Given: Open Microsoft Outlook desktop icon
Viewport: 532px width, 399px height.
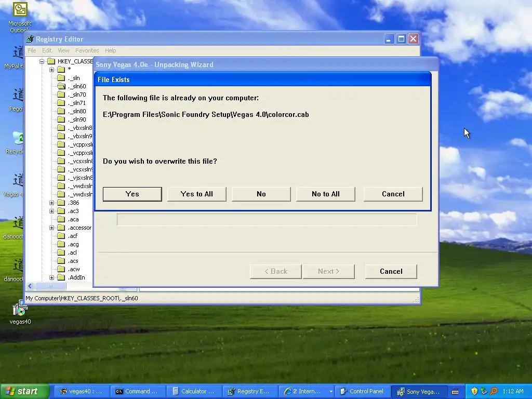Looking at the screenshot, I should coord(20,17).
